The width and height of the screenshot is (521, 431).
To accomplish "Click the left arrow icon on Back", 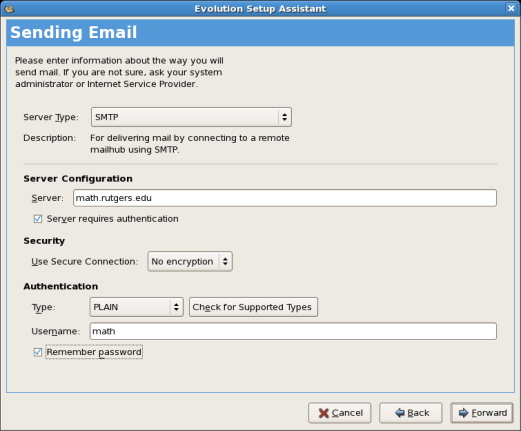I will [399, 413].
